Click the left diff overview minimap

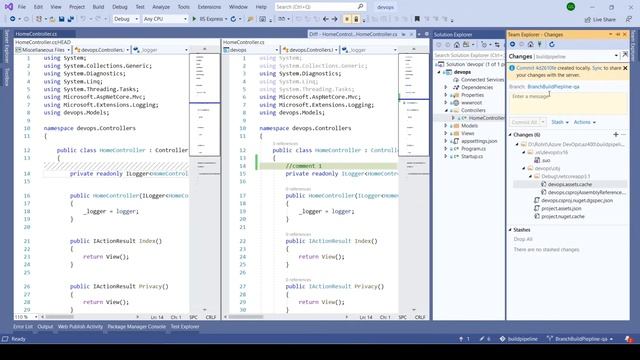(x=205, y=105)
